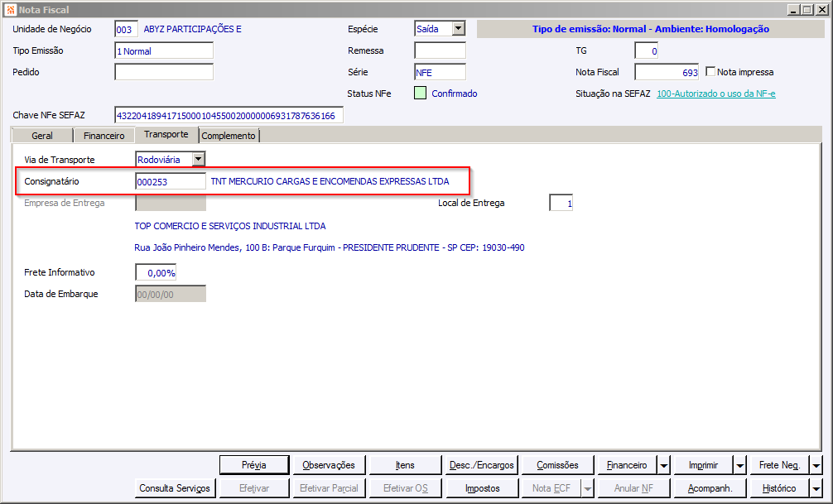Viewport: 833px width, 504px height.
Task: Open the Nota ECF dropdown arrow
Action: pos(588,488)
